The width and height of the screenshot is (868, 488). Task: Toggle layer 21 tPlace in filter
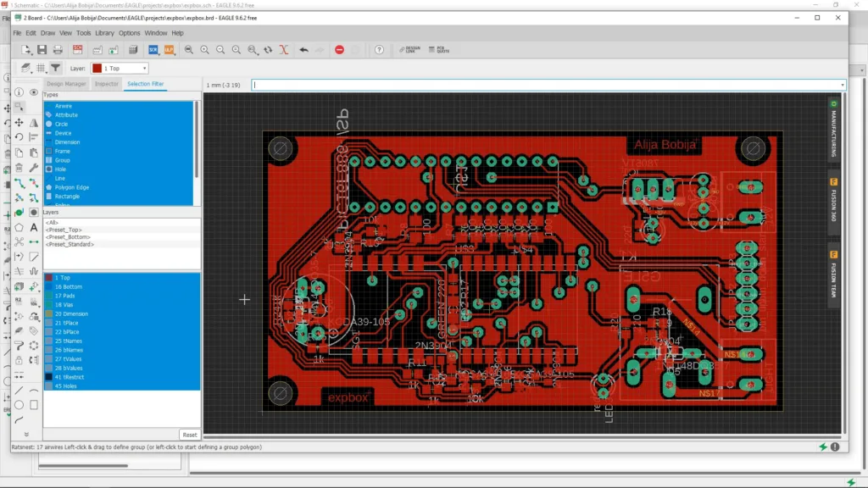122,323
